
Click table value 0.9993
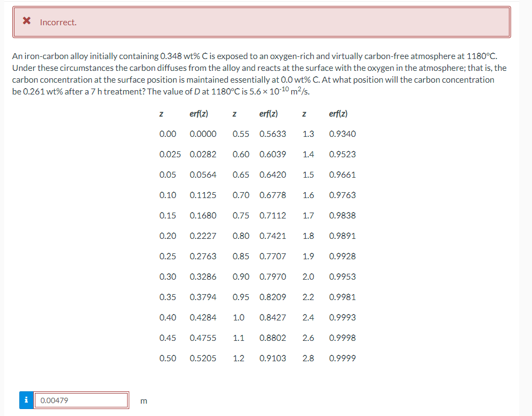click(x=342, y=317)
